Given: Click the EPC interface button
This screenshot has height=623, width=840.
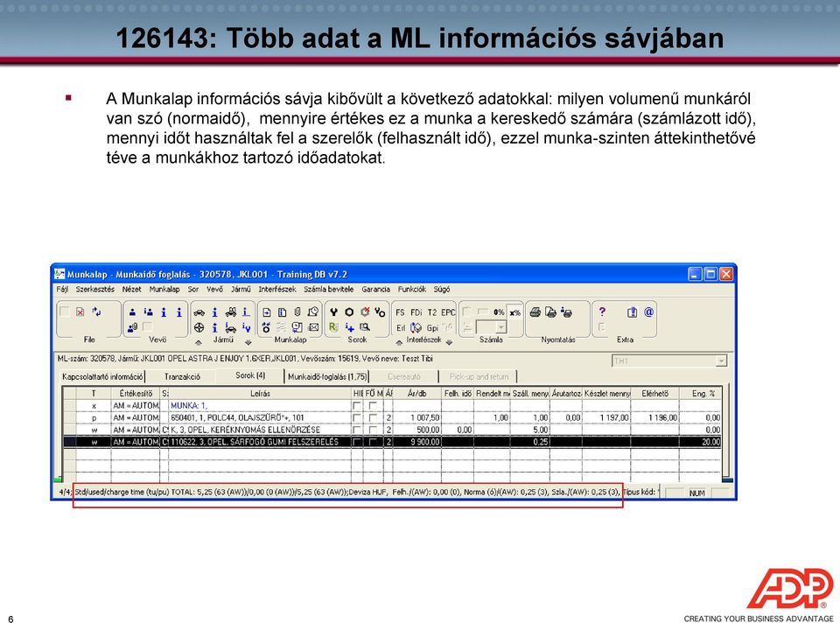Looking at the screenshot, I should coord(448,312).
